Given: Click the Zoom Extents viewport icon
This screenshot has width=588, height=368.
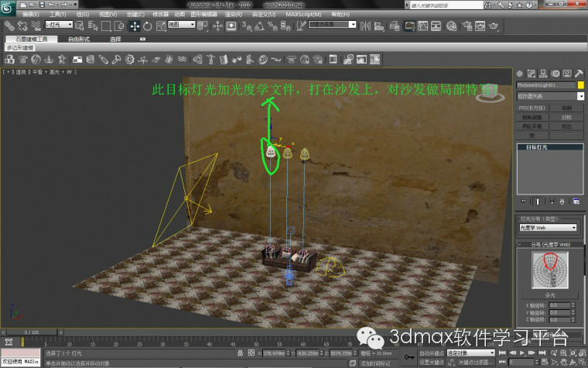Looking at the screenshot, I should click(573, 353).
